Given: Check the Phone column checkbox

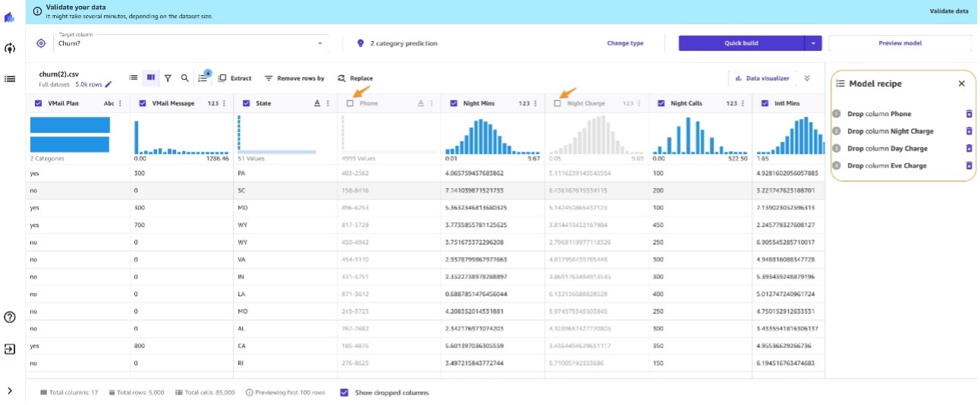Looking at the screenshot, I should (350, 103).
